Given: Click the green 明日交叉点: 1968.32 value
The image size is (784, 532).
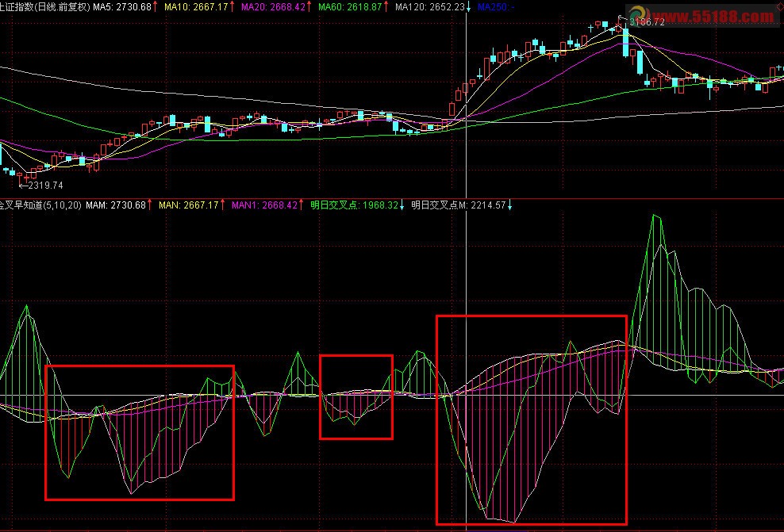Looking at the screenshot, I should (x=355, y=205).
